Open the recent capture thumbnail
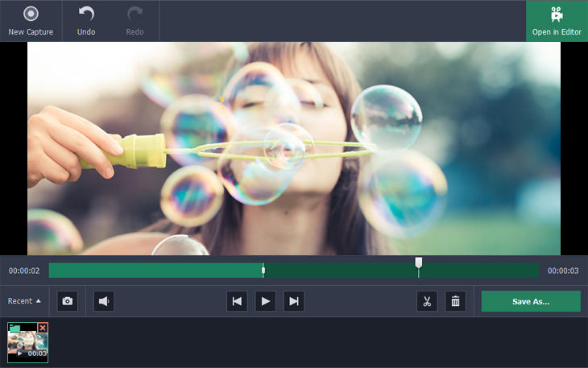Image resolution: width=588 pixels, height=368 pixels. pyautogui.click(x=27, y=342)
